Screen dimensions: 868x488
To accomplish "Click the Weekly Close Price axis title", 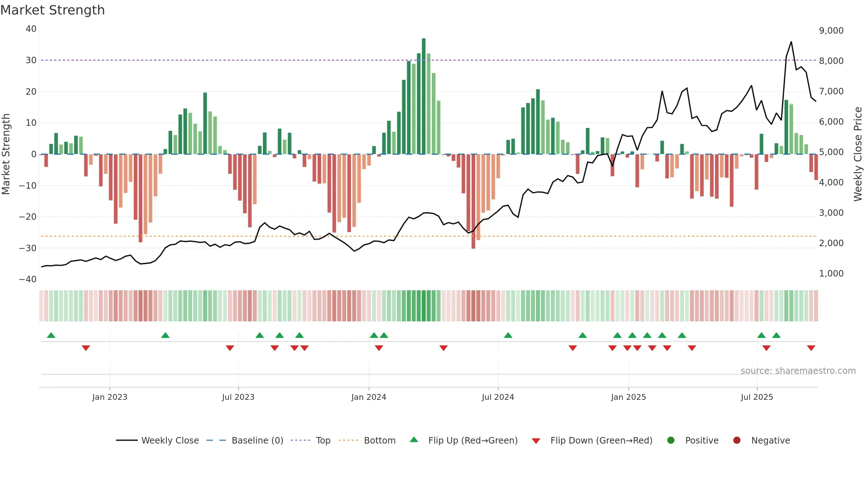I will 858,154.
